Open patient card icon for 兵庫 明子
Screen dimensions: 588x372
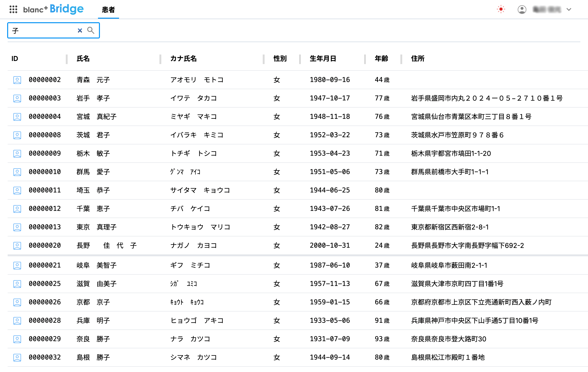coord(17,320)
